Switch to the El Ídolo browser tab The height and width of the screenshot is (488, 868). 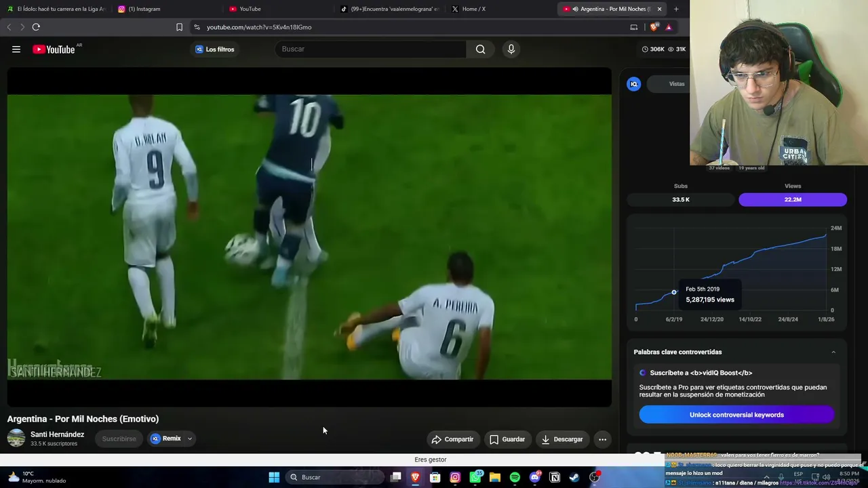click(56, 9)
